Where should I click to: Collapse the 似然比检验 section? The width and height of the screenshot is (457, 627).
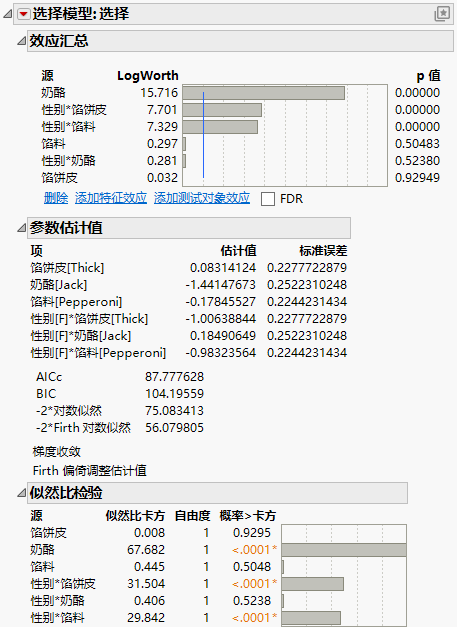click(x=22, y=493)
